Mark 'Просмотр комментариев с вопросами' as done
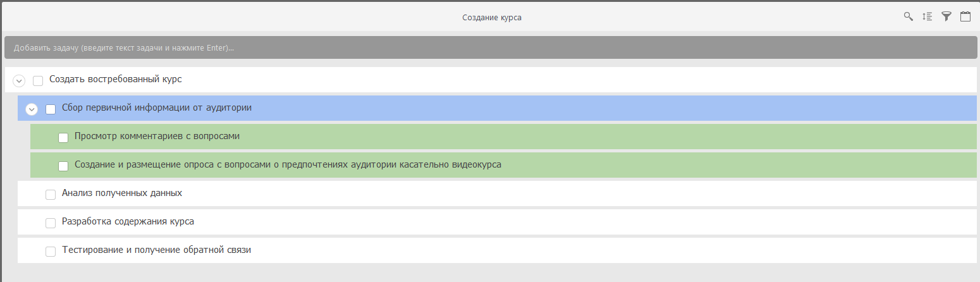 point(63,138)
